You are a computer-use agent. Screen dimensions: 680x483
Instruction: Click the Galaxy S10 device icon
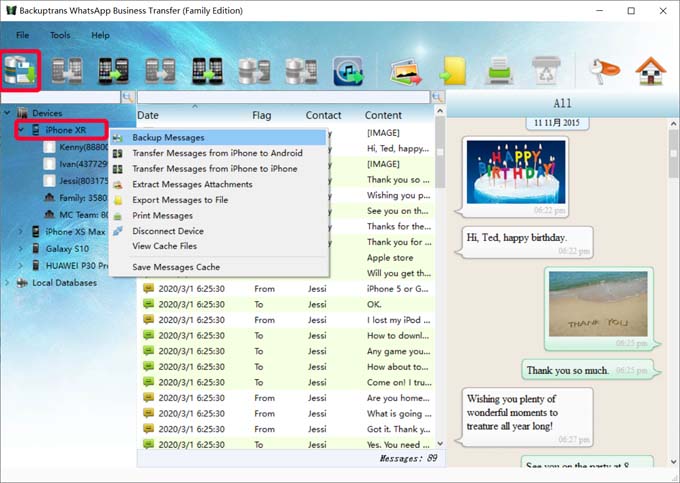point(36,248)
